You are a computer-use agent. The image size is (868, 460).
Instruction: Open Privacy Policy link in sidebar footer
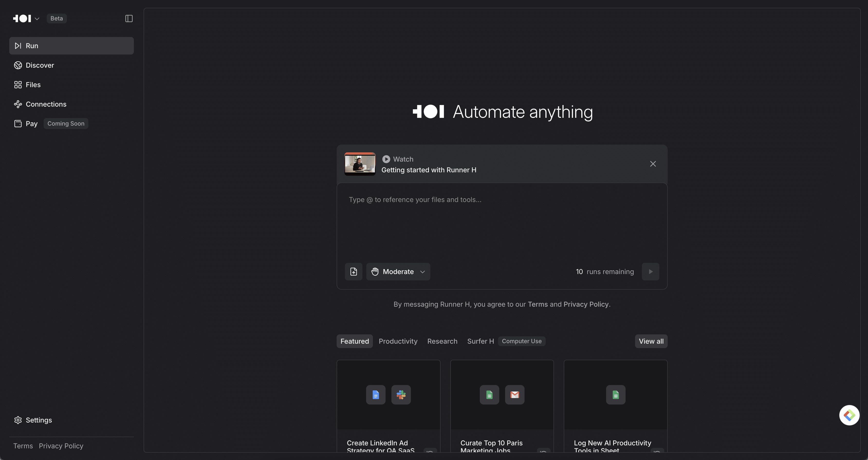[61, 446]
